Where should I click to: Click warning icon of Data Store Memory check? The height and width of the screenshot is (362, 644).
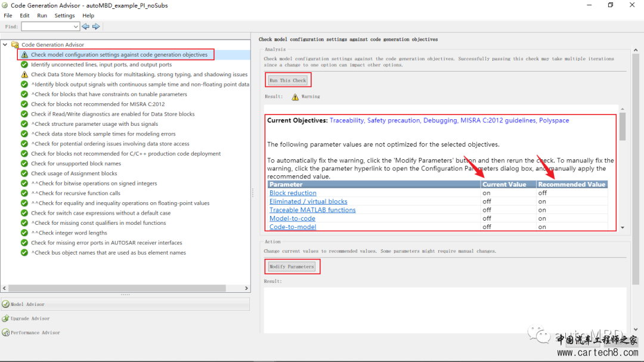tap(24, 75)
